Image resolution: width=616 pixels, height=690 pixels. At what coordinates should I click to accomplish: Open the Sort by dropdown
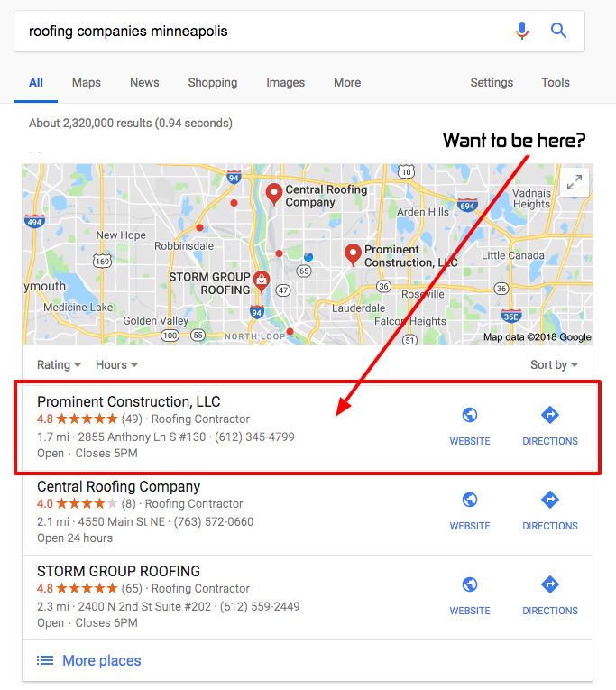coord(554,364)
